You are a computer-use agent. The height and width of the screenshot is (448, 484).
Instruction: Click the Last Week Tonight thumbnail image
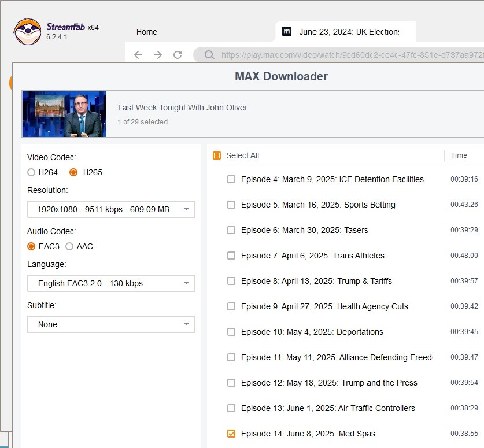(64, 114)
